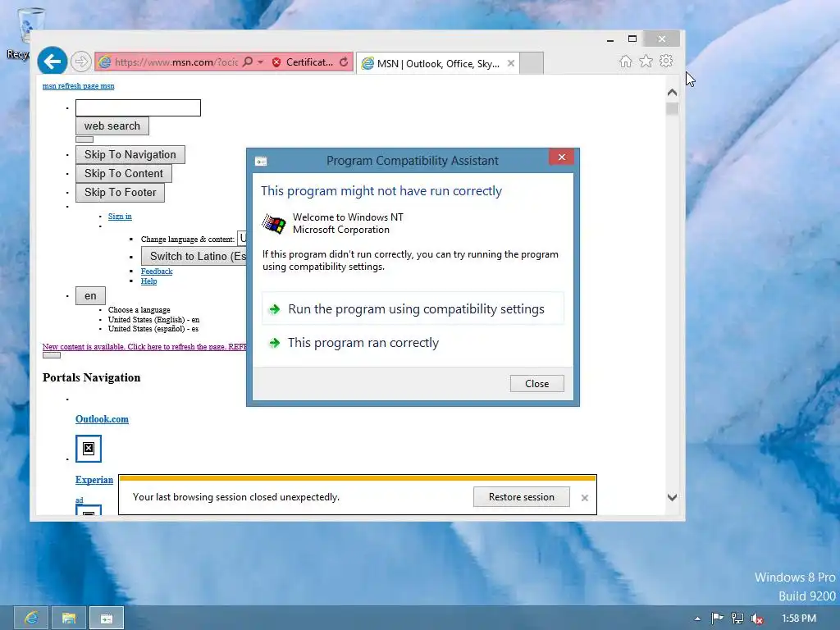
Task: Open a new blank tab
Action: pos(532,63)
